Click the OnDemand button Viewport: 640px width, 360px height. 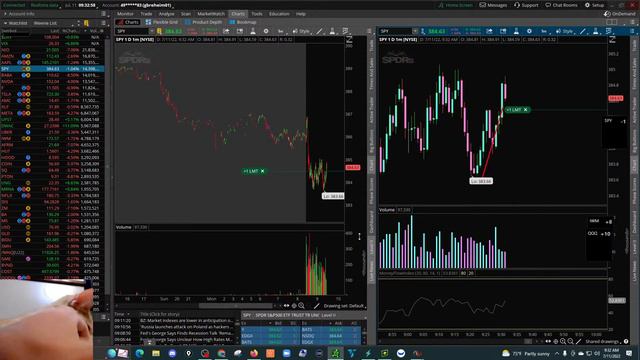click(619, 14)
